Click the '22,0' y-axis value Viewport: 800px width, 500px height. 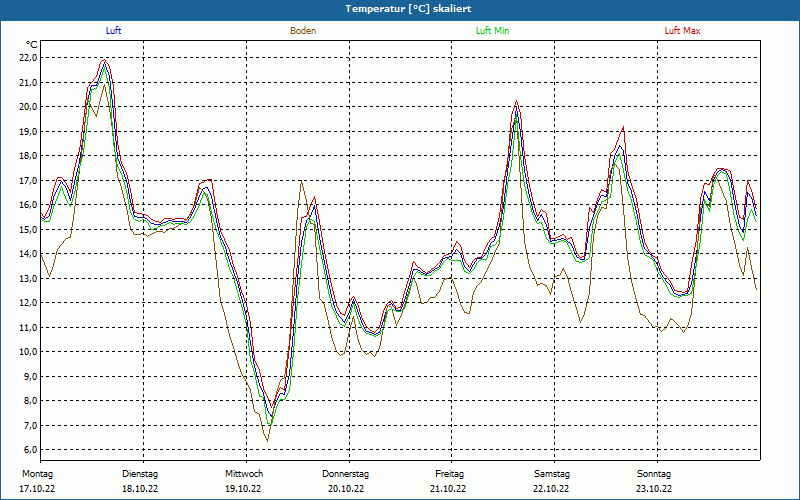tap(29, 58)
